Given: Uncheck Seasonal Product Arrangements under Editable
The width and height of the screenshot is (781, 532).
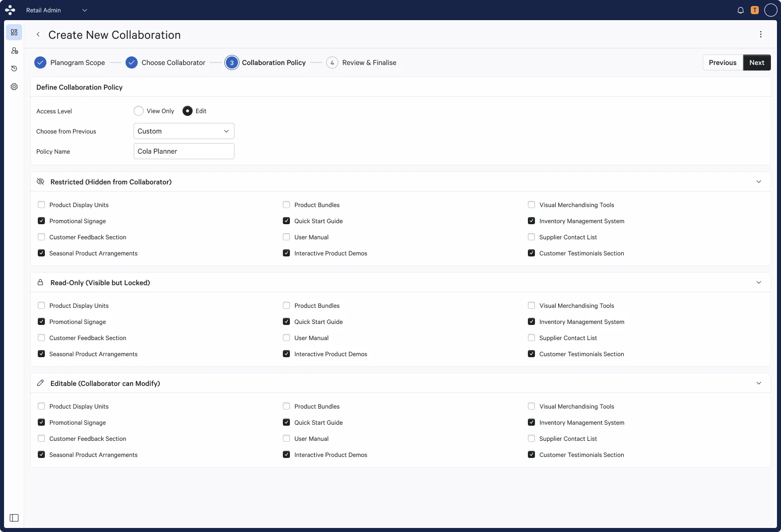Looking at the screenshot, I should [41, 454].
